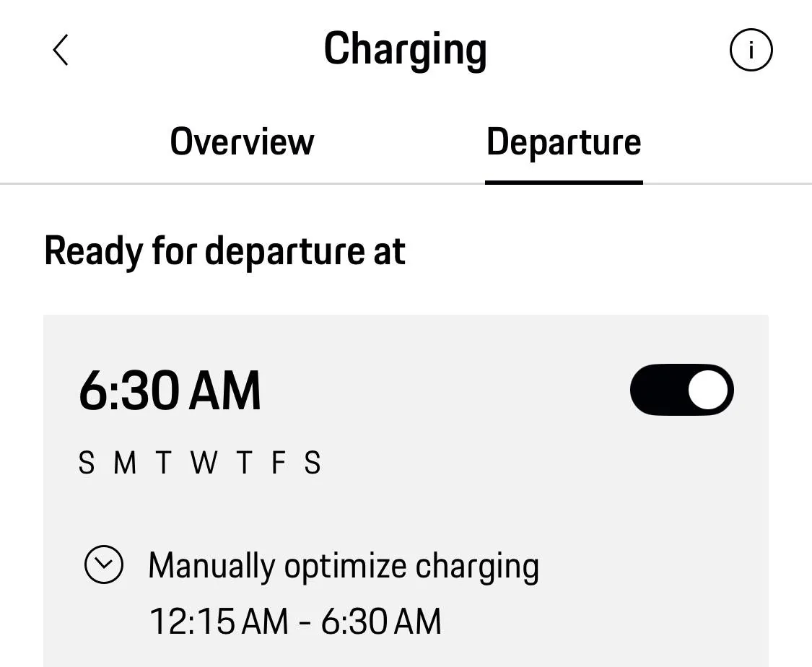Image resolution: width=812 pixels, height=667 pixels.
Task: Open the 12:15 AM - 6:30 AM charging window
Action: 294,622
